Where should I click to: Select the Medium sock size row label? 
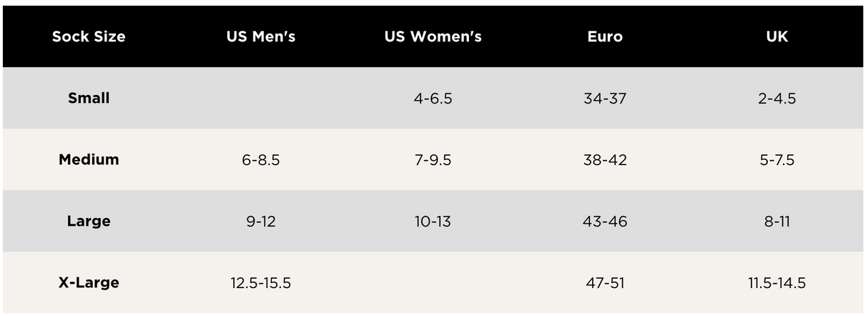89,160
